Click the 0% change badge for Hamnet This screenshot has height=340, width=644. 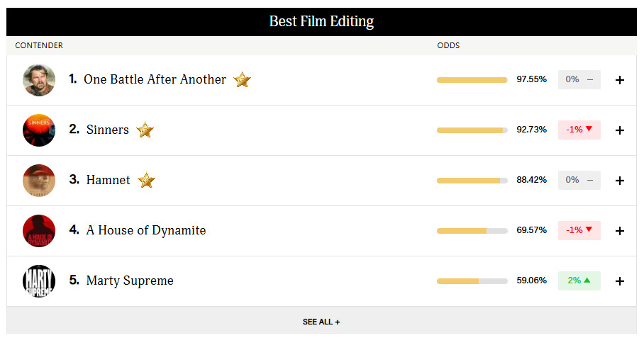coord(579,180)
